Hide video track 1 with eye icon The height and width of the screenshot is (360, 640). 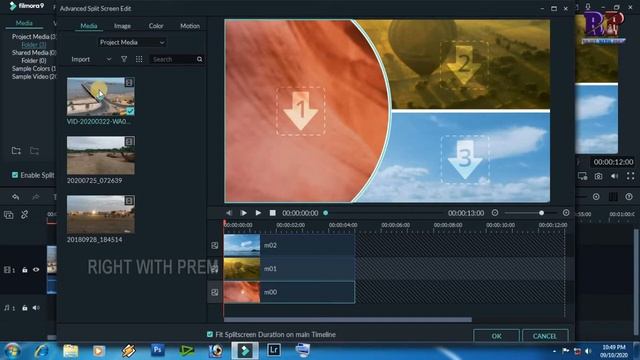[36, 270]
